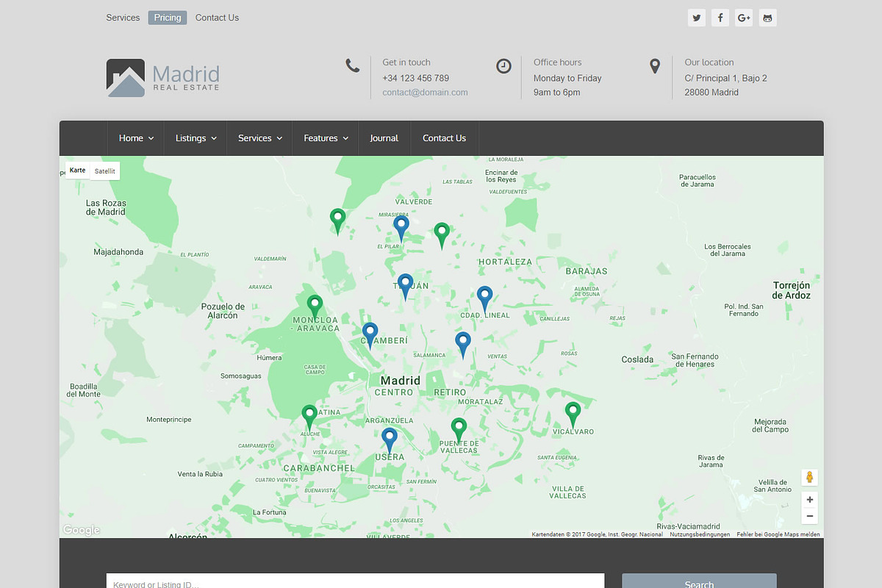Screen dimensions: 882x588
Task: Select the blue marker above Cdad. Lineal
Action: [484, 298]
